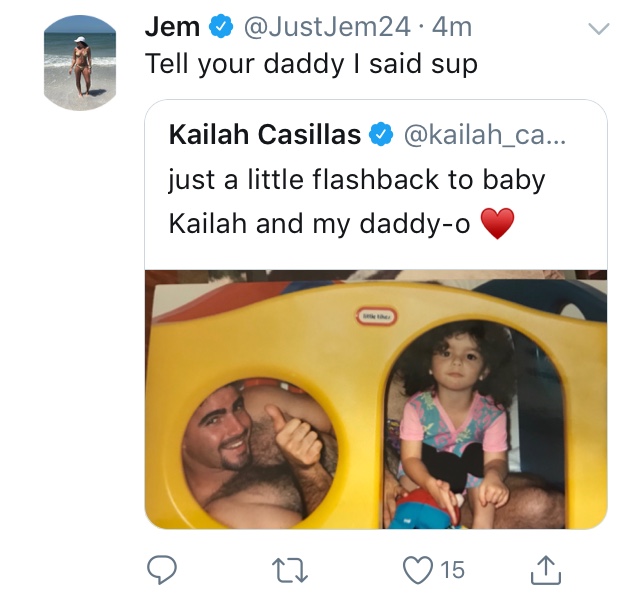Click the @kailah_ca... handle
This screenshot has width=623, height=596.
pyautogui.click(x=485, y=135)
